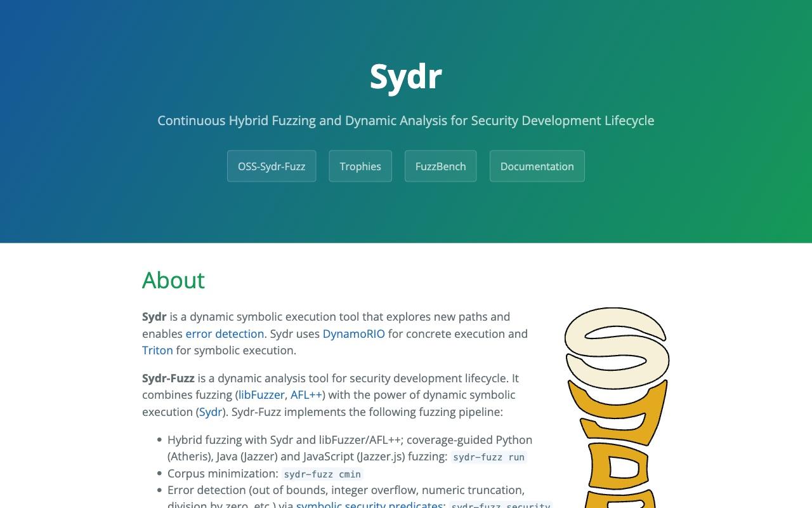Follow the Triton link
812x508 pixels.
click(x=157, y=350)
